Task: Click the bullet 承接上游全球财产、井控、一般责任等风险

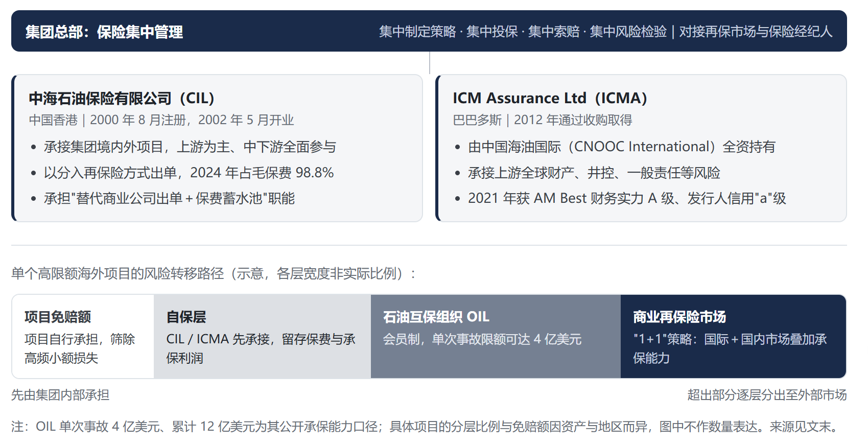Action: 594,173
